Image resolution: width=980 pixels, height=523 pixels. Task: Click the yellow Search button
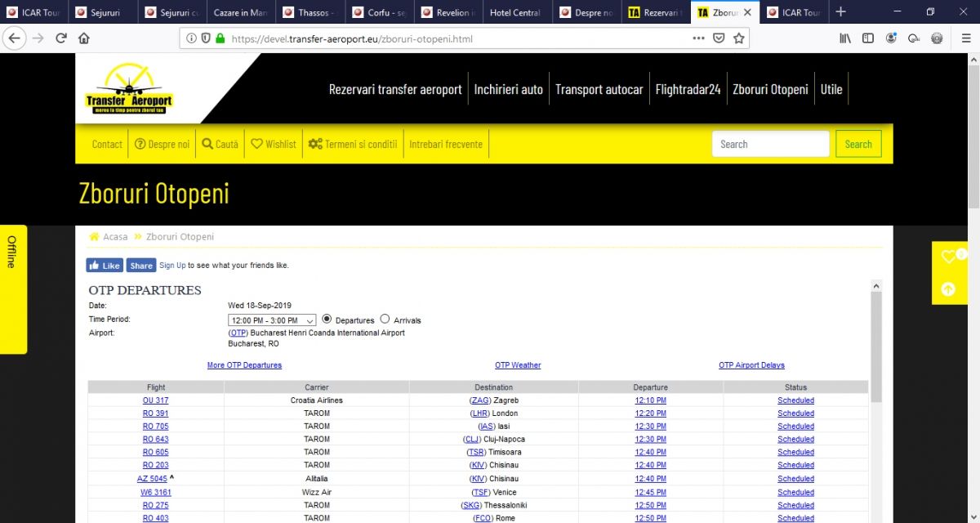click(x=857, y=144)
